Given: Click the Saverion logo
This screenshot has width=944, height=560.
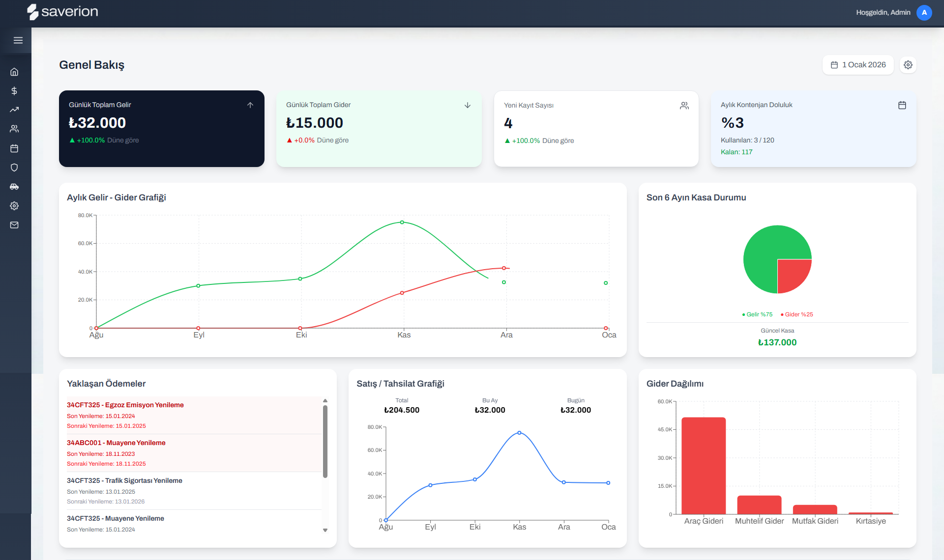Looking at the screenshot, I should pos(63,12).
